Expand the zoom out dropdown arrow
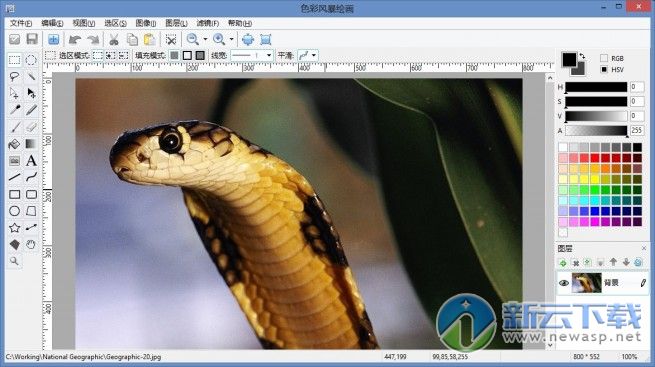 [x=205, y=39]
